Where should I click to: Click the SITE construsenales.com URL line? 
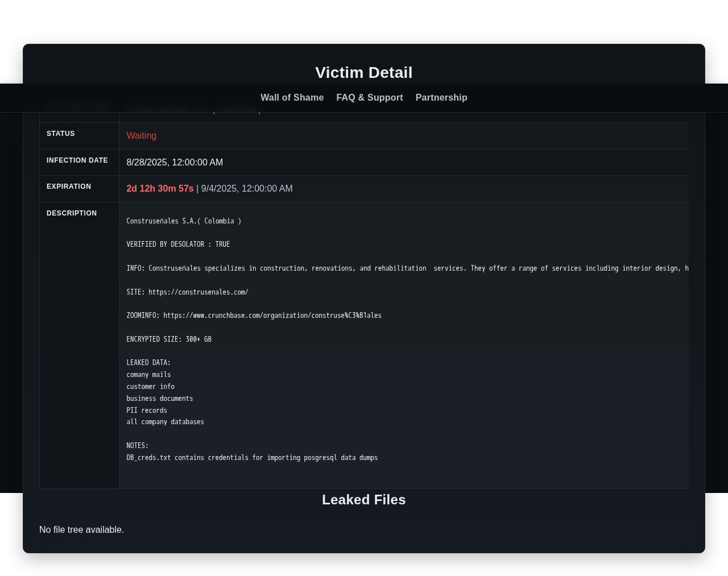point(187,292)
